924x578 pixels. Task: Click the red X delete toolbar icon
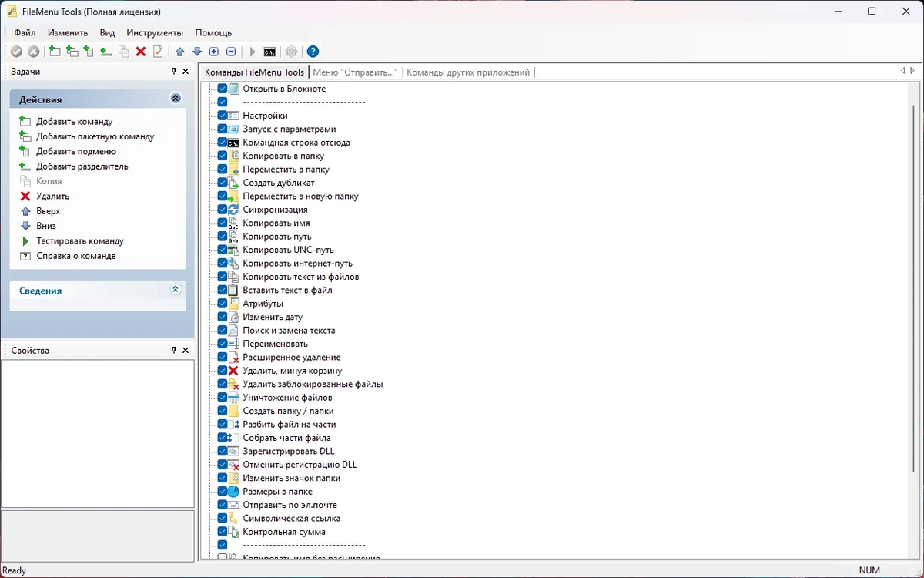pos(141,52)
